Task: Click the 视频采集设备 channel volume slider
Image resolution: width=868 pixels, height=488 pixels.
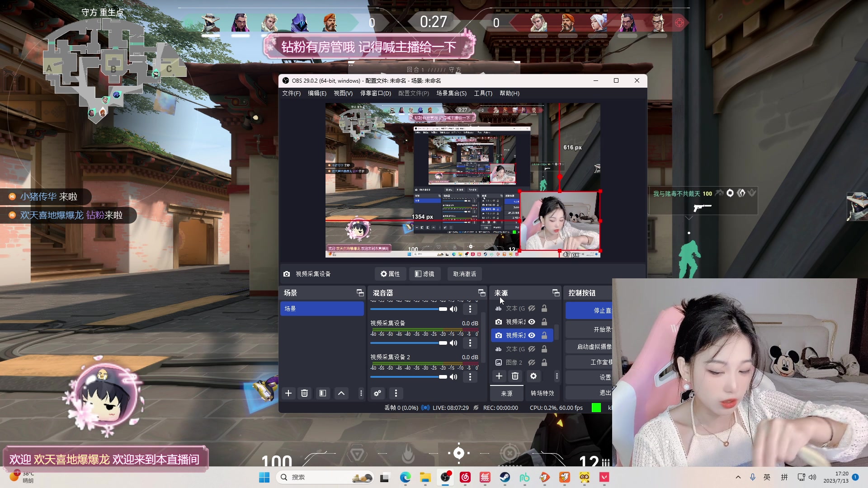Action: pos(409,343)
